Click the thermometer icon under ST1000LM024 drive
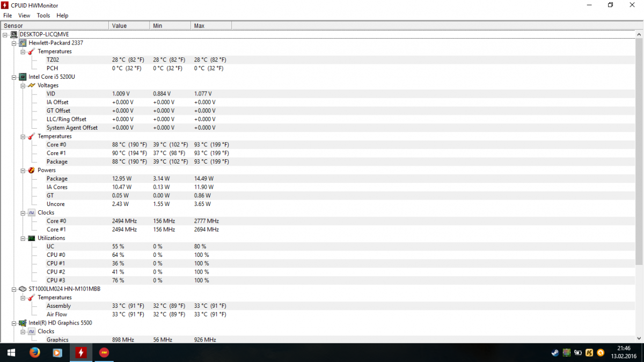This screenshot has height=362, width=644. (x=32, y=297)
